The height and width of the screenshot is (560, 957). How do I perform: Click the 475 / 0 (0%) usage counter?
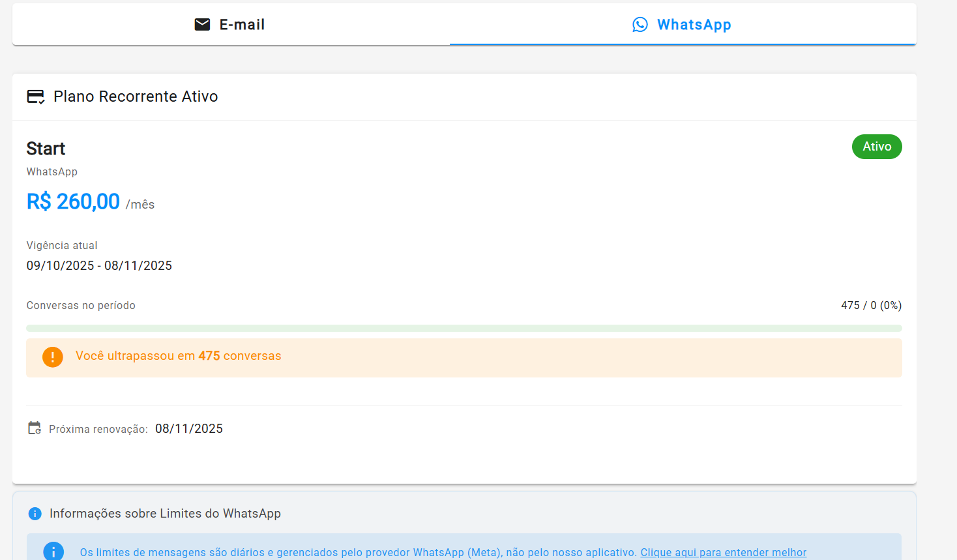871,305
